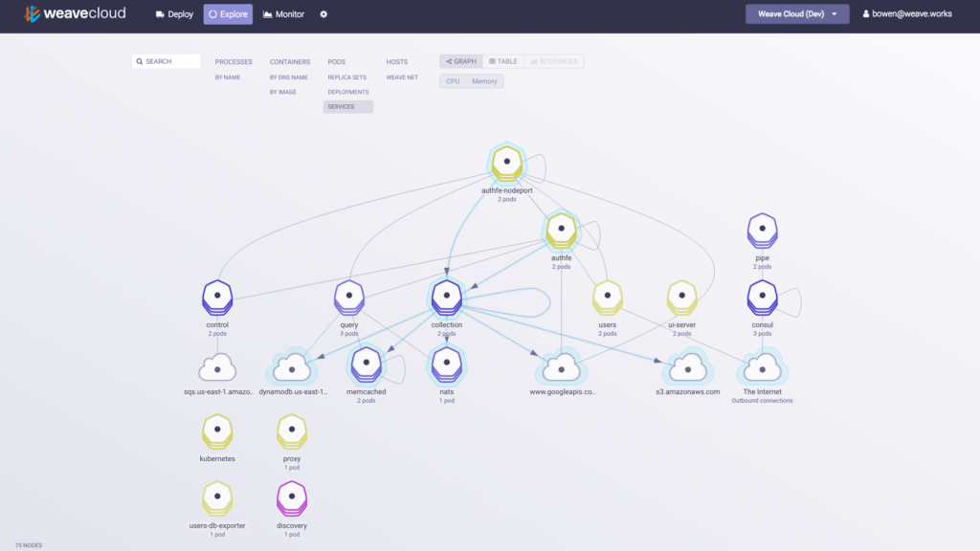Toggle the CPU metric
980x551 pixels.
point(453,81)
